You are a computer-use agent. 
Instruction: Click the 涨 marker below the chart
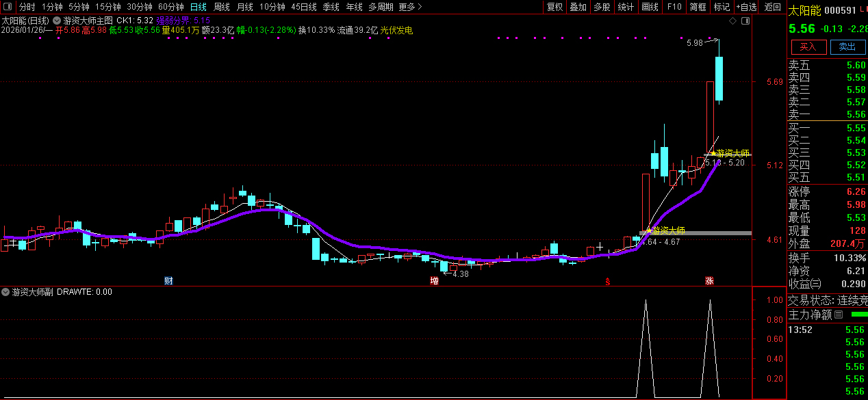point(710,281)
